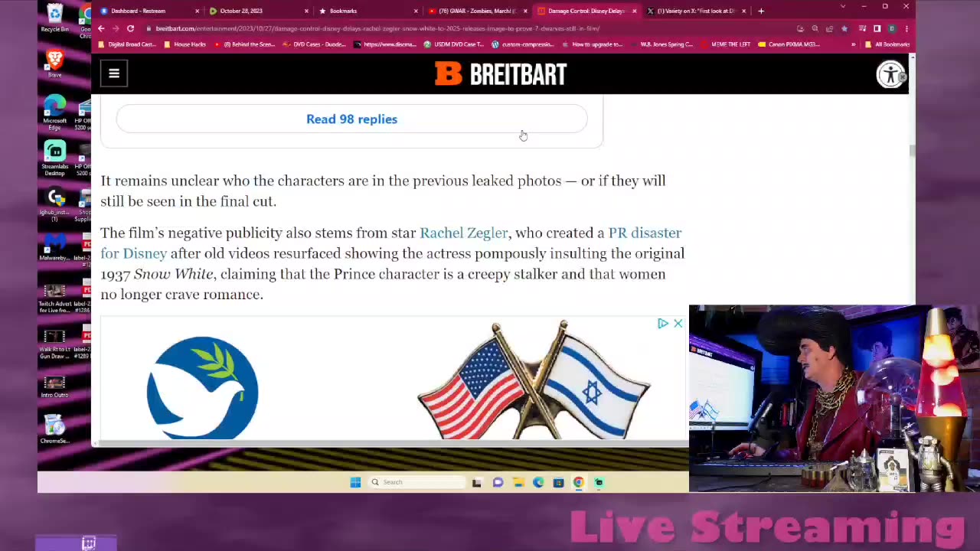Open a new browser tab
This screenshot has height=551, width=980.
pos(761,11)
